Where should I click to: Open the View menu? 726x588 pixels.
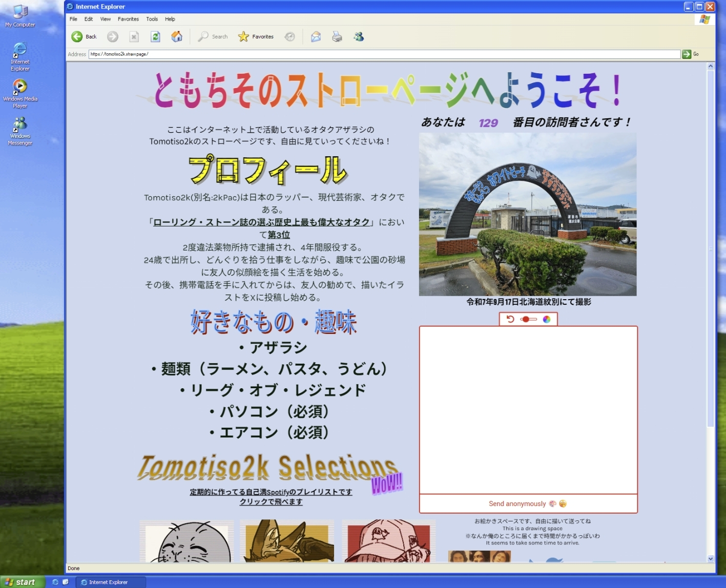coord(105,19)
